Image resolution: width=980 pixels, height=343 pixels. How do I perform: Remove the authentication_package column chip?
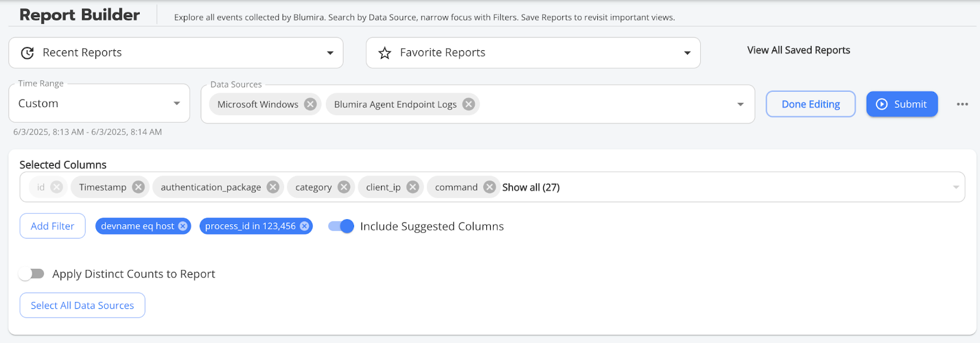[x=273, y=187]
